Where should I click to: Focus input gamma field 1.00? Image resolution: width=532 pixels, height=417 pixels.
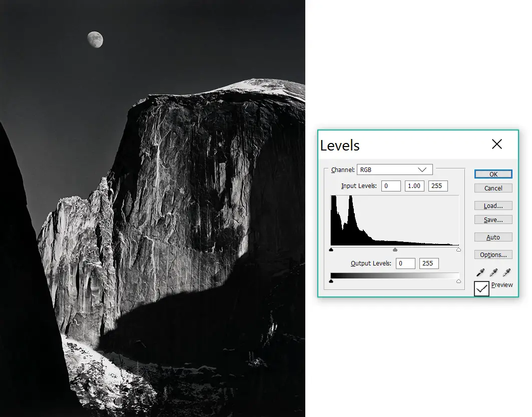(x=414, y=186)
